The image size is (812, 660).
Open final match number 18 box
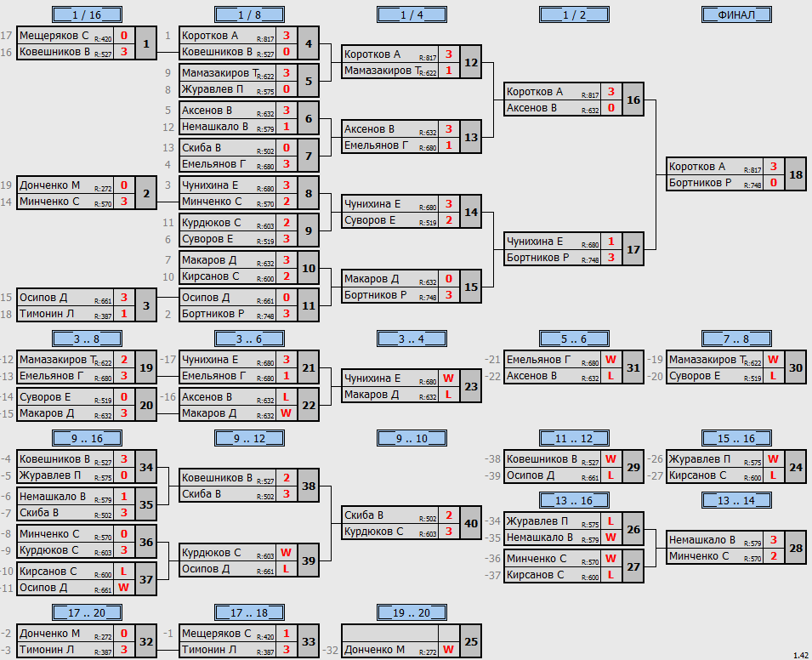pos(796,174)
